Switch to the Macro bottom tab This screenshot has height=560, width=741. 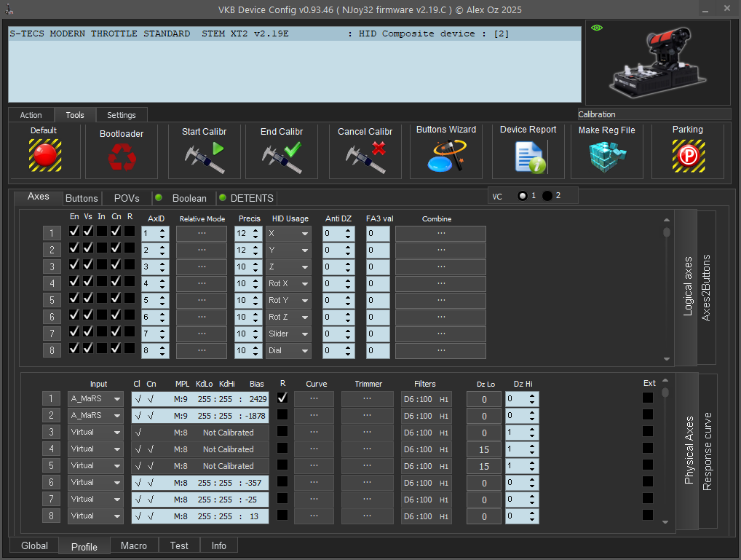click(134, 545)
